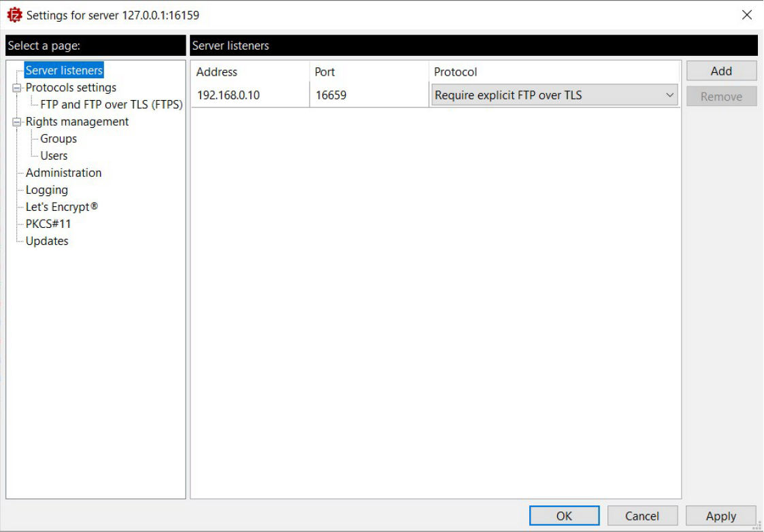
Task: Select the PKCS#11 page
Action: pyautogui.click(x=48, y=224)
